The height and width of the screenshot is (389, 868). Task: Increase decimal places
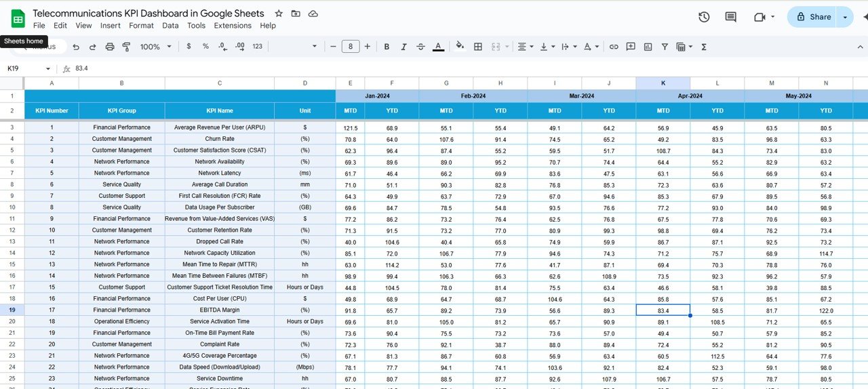pos(239,47)
